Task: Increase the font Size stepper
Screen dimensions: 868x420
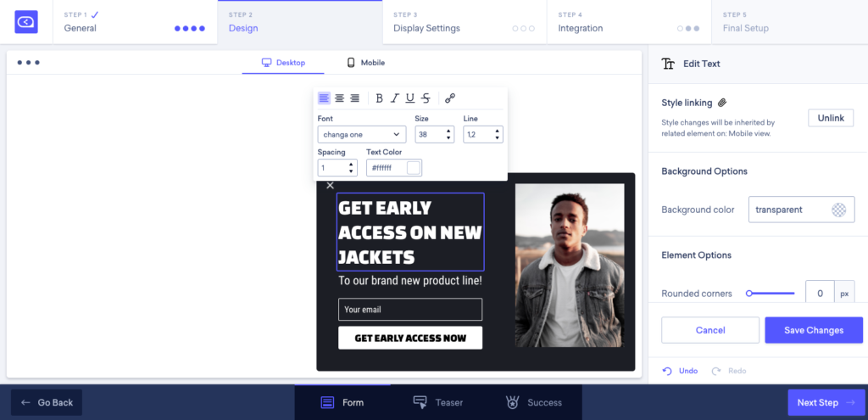Action: tap(448, 132)
